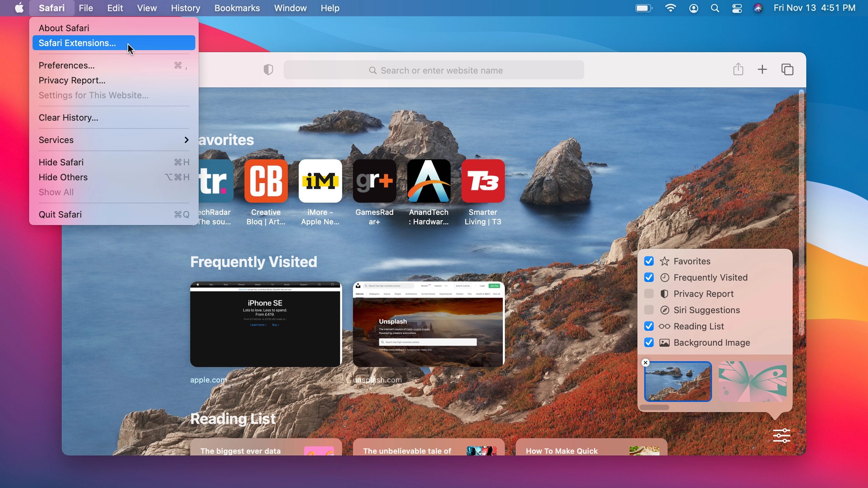Open Privacy Report… from the menu
The height and width of the screenshot is (488, 868).
(114, 80)
